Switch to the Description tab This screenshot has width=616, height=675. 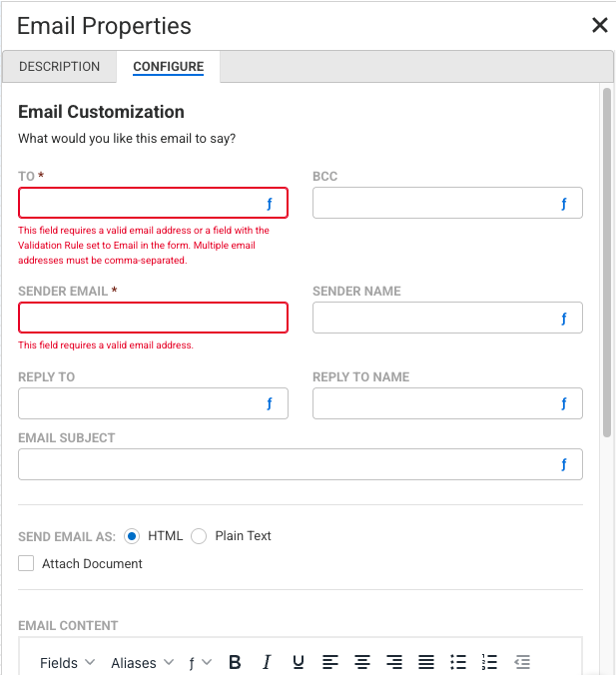[60, 67]
